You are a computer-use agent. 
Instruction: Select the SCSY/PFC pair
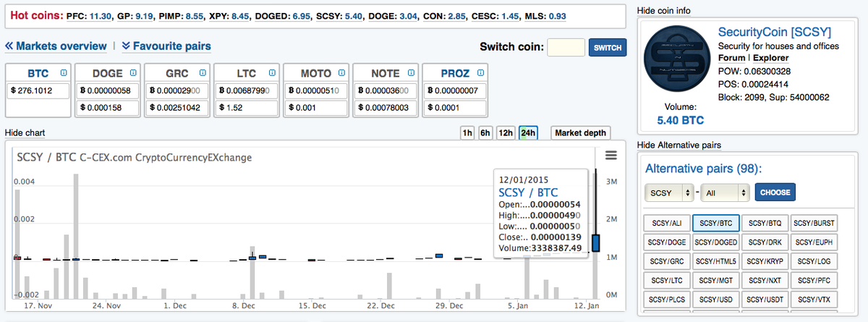pos(814,279)
